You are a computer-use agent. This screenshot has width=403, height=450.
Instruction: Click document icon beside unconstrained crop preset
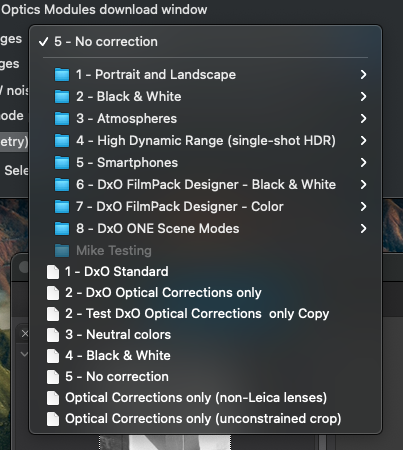[53, 419]
